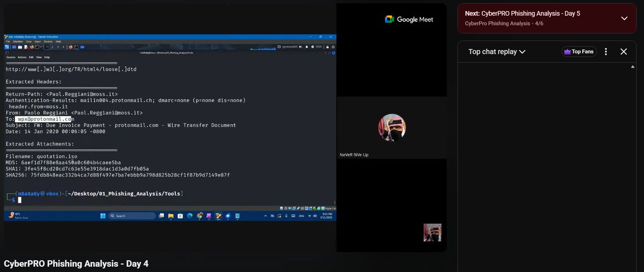Open the Windows clock showing 9:55 PM
This screenshot has width=644, height=272.
coord(326,216)
